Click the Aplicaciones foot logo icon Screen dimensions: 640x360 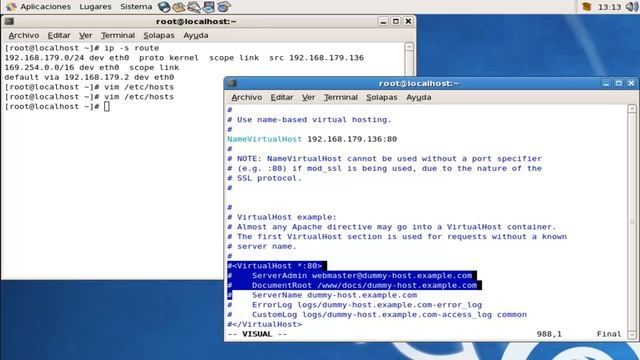[x=11, y=7]
